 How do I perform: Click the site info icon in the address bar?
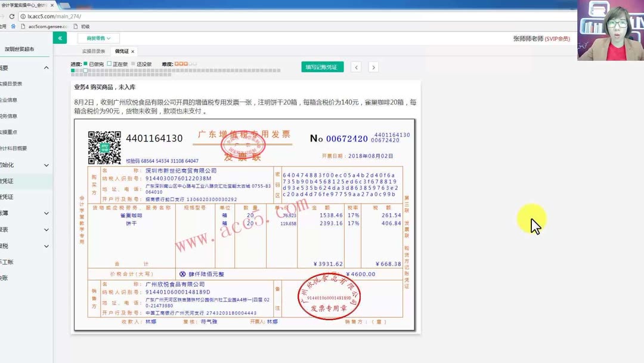22,16
